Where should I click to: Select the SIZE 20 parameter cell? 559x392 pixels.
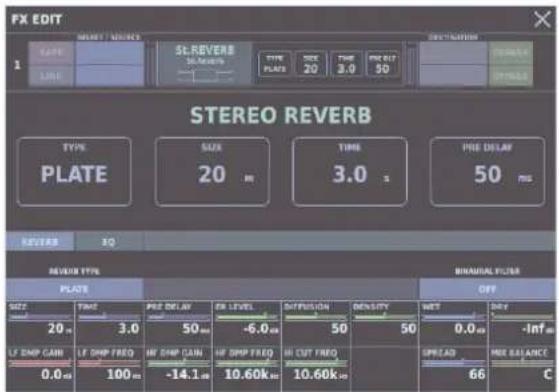click(x=40, y=323)
